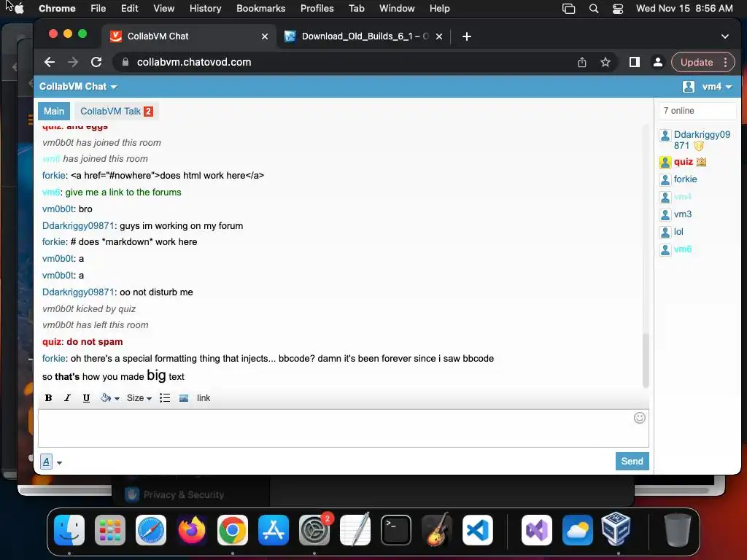Open the Profiles menu
Image resolution: width=747 pixels, height=560 pixels.
(317, 9)
